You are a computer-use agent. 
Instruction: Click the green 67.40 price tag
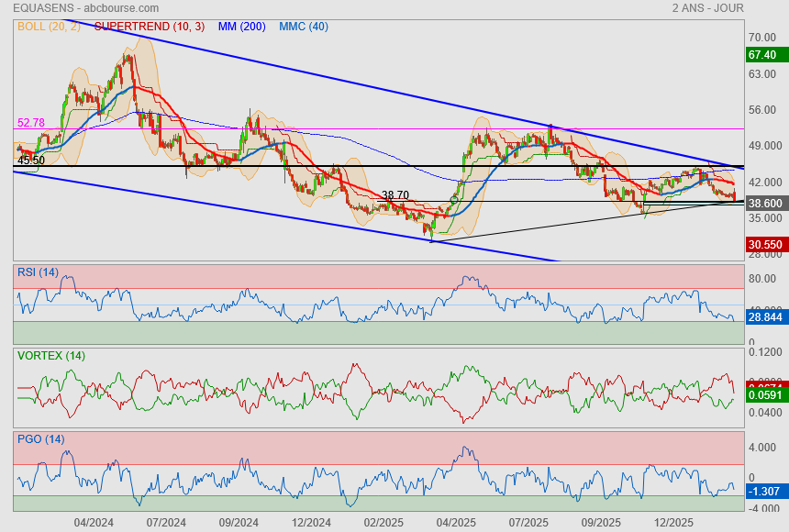pos(765,55)
